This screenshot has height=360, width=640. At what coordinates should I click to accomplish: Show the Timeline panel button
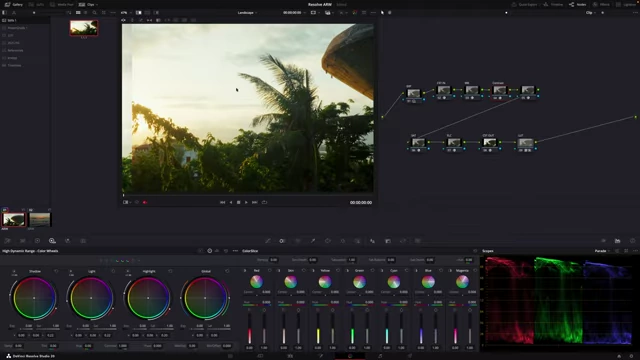point(553,4)
